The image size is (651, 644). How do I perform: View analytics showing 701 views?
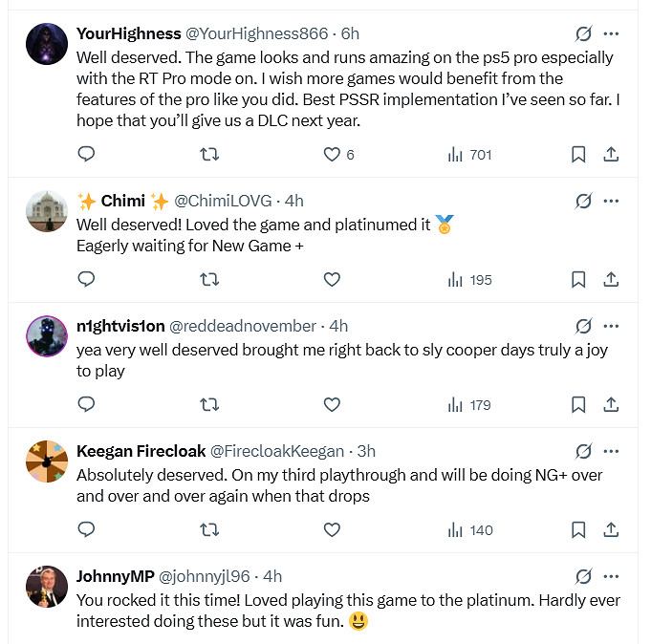469,154
